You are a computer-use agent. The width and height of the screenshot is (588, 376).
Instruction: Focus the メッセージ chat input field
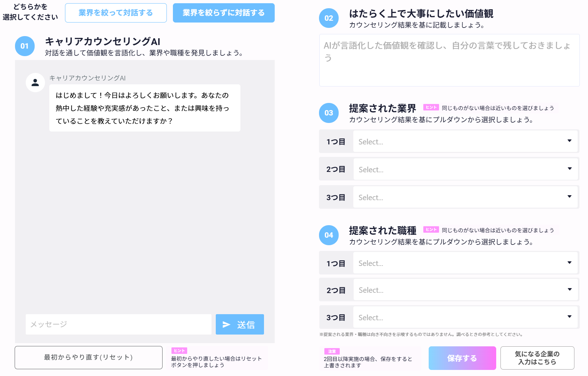click(x=118, y=325)
